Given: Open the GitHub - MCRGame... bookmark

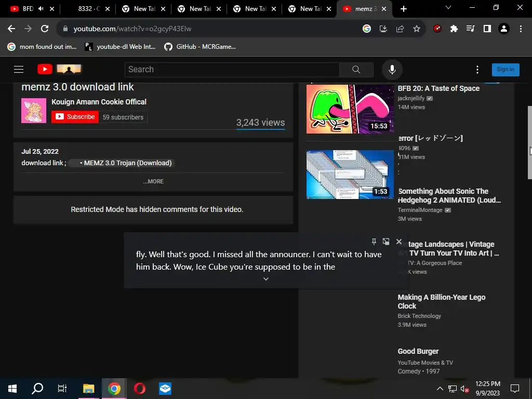Looking at the screenshot, I should tap(200, 47).
